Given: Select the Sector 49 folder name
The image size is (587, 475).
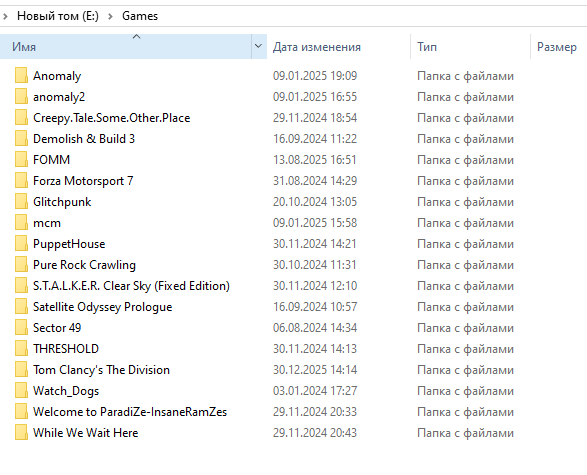Looking at the screenshot, I should (57, 328).
